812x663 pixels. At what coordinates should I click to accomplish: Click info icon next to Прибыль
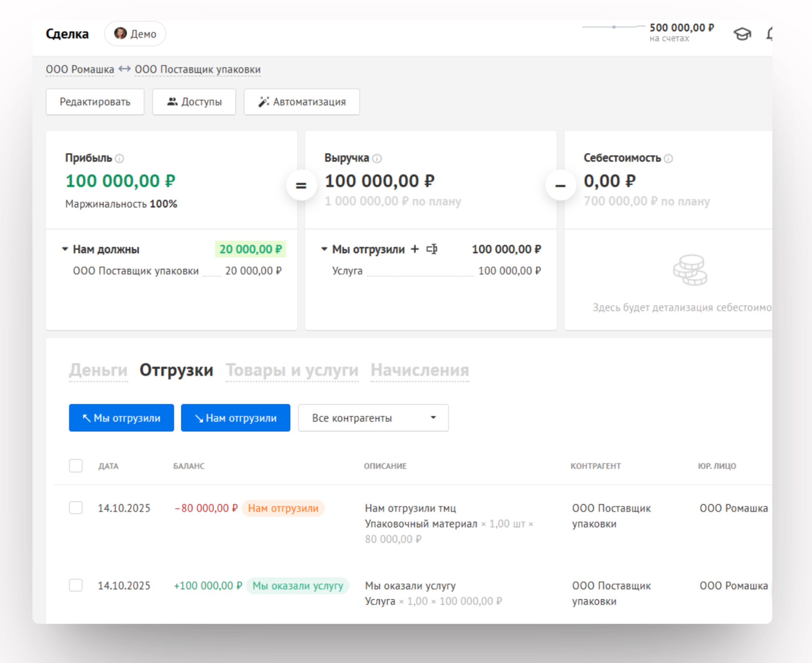point(120,159)
